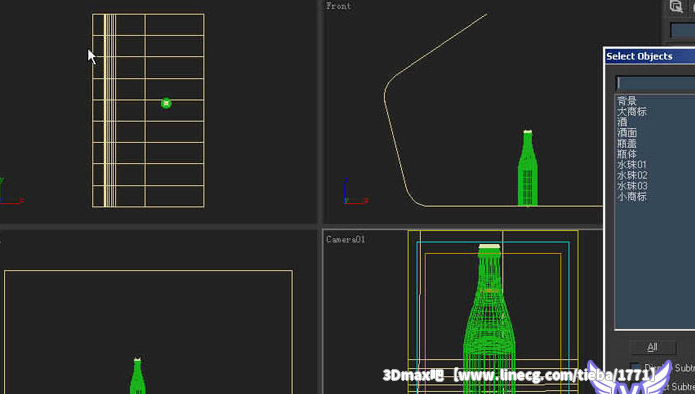This screenshot has width=695, height=394.
Task: Select 大商标 in the object list
Action: pos(631,111)
